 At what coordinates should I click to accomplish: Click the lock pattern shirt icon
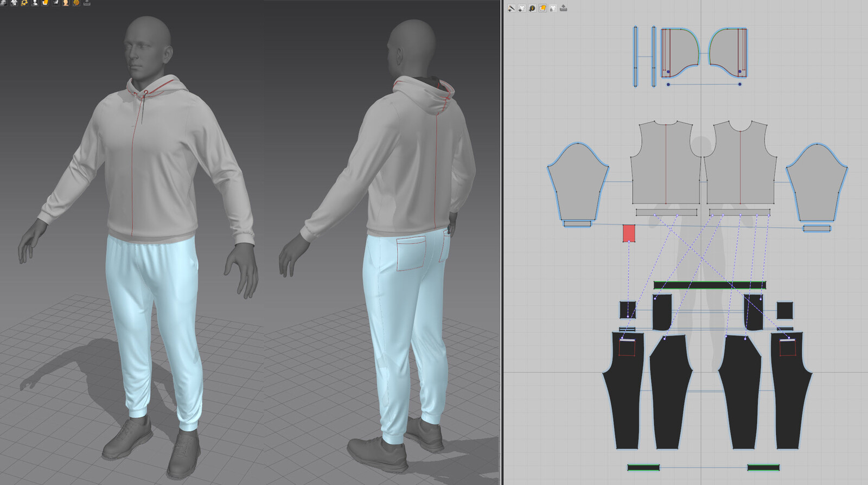[553, 8]
